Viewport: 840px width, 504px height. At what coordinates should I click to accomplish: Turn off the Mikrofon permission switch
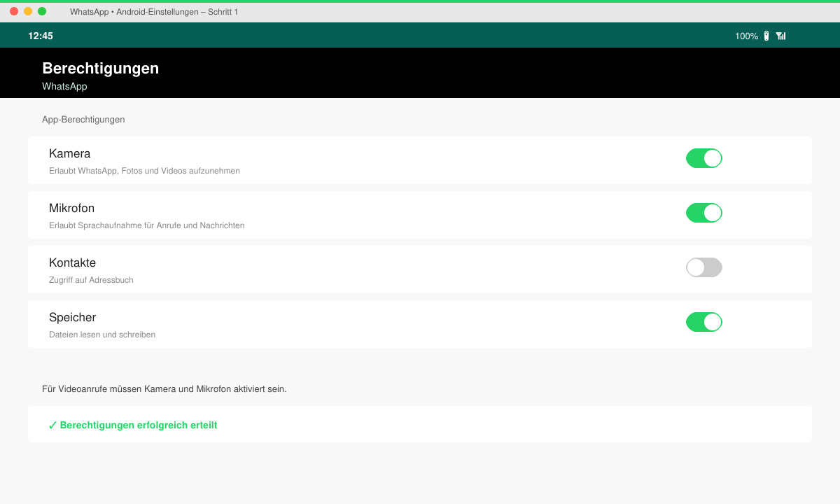703,213
